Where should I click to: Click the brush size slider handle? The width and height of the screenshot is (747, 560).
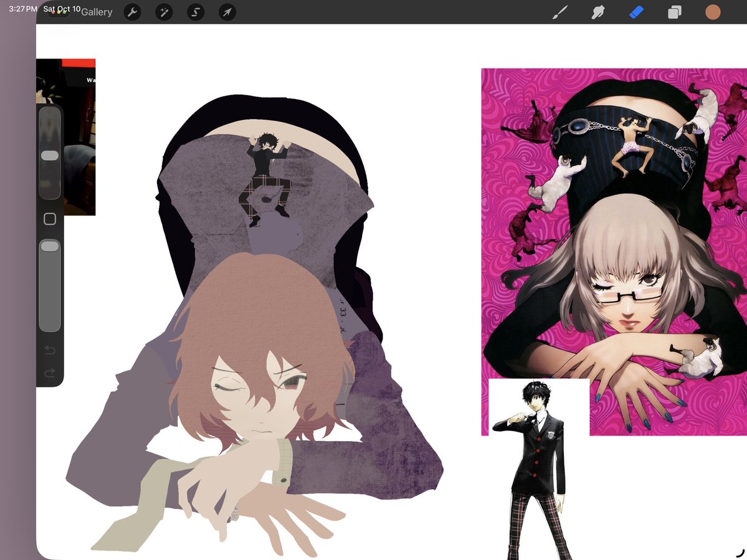coord(50,156)
